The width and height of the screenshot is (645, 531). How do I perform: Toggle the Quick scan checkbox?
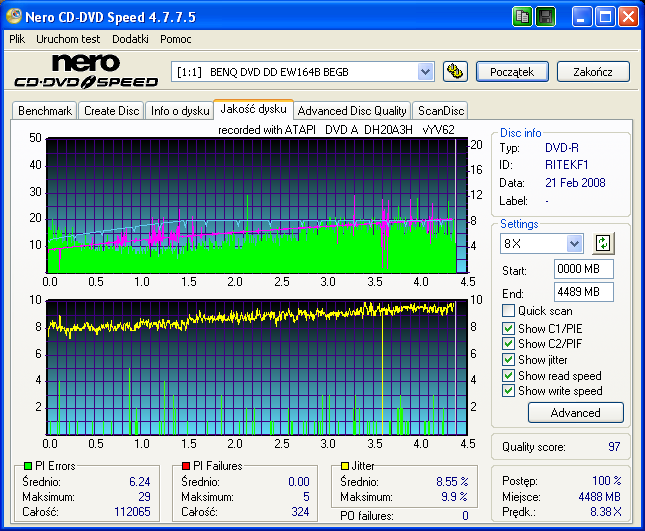508,311
